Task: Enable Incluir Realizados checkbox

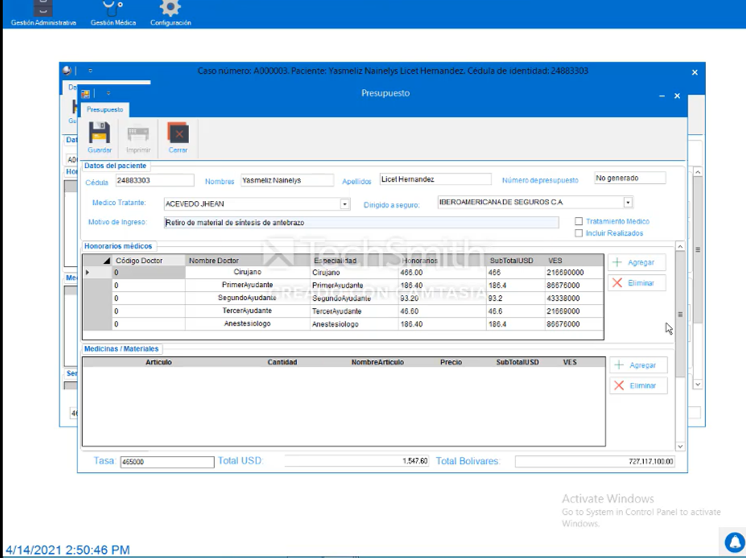Action: (x=579, y=233)
